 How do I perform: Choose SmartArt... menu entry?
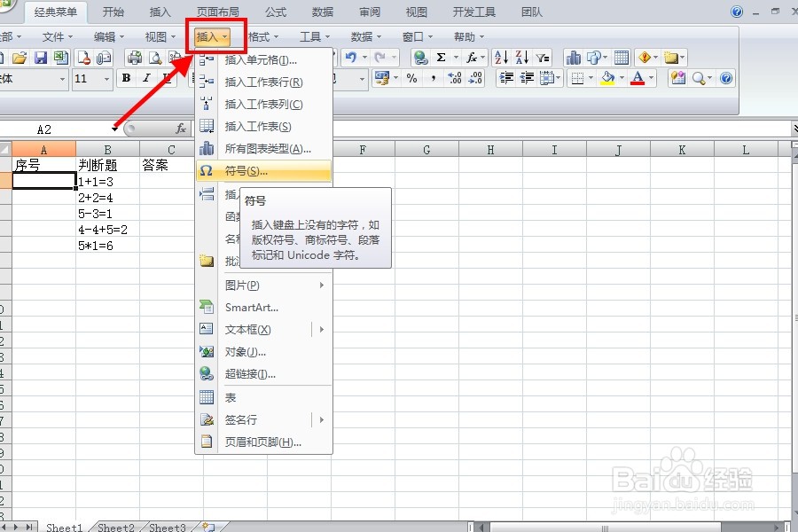click(x=263, y=308)
